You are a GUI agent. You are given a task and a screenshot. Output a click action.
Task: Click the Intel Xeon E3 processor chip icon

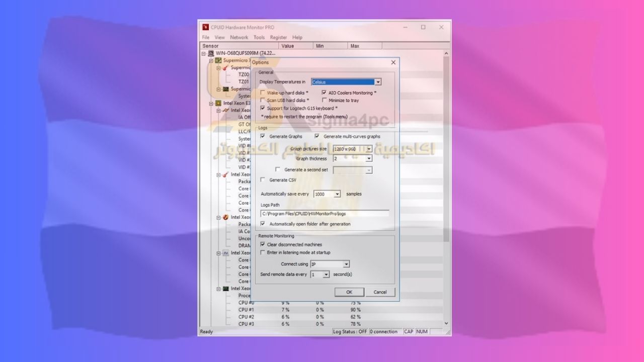(218, 103)
